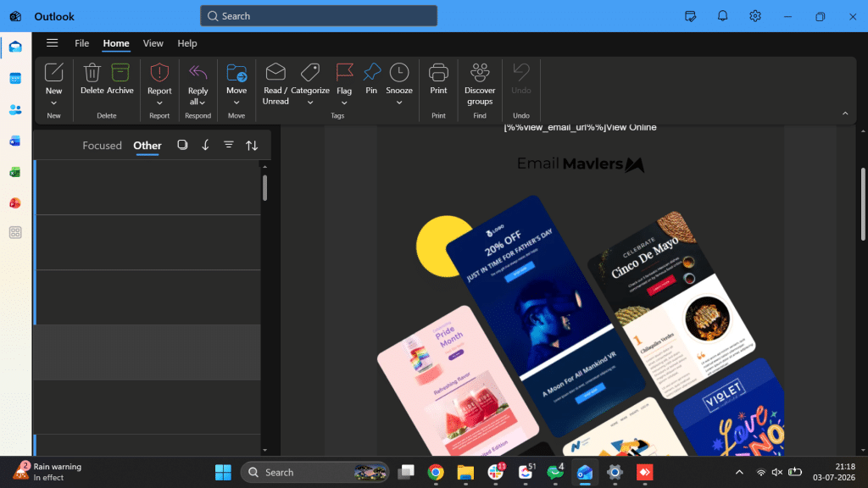The width and height of the screenshot is (868, 488).
Task: Click the View Online link in email
Action: point(631,127)
